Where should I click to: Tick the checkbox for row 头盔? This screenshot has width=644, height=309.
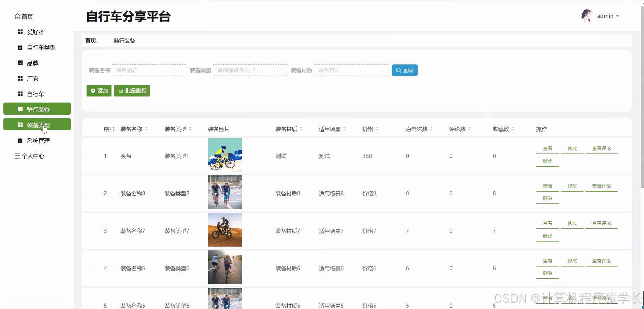pyautogui.click(x=89, y=156)
